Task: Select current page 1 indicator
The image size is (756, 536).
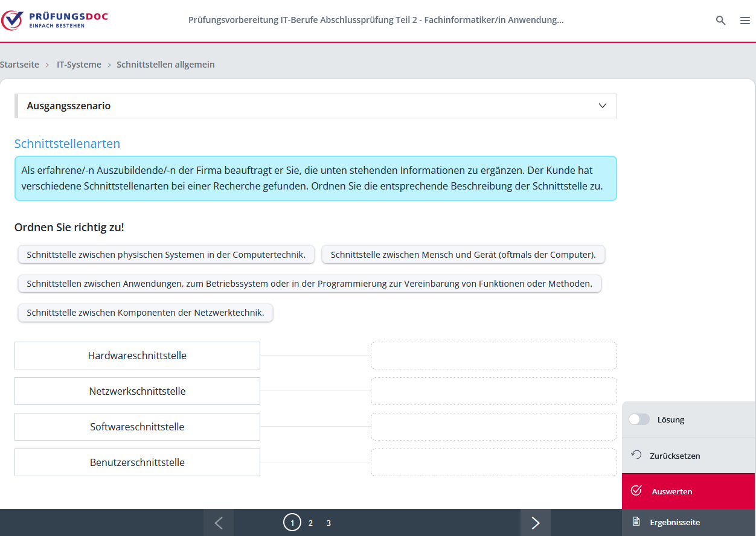Action: point(292,523)
